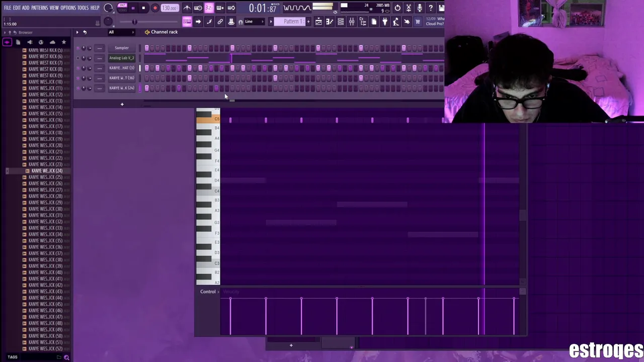Open the Analog Lab V_2 channel

(x=122, y=58)
